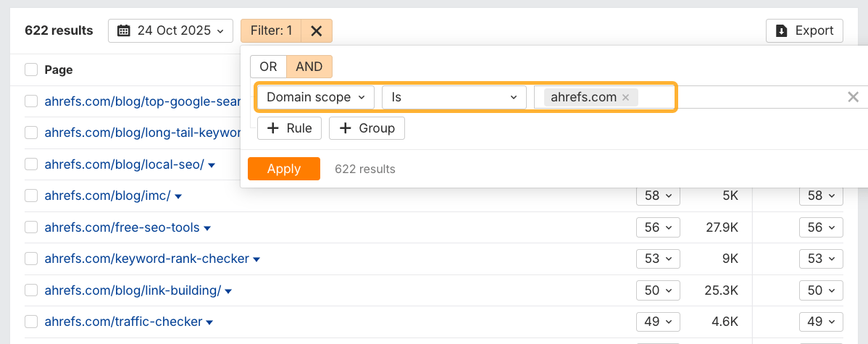Expand the ahrefs.com/blog/imc/ URL caret
868x344 pixels.
[x=178, y=196]
